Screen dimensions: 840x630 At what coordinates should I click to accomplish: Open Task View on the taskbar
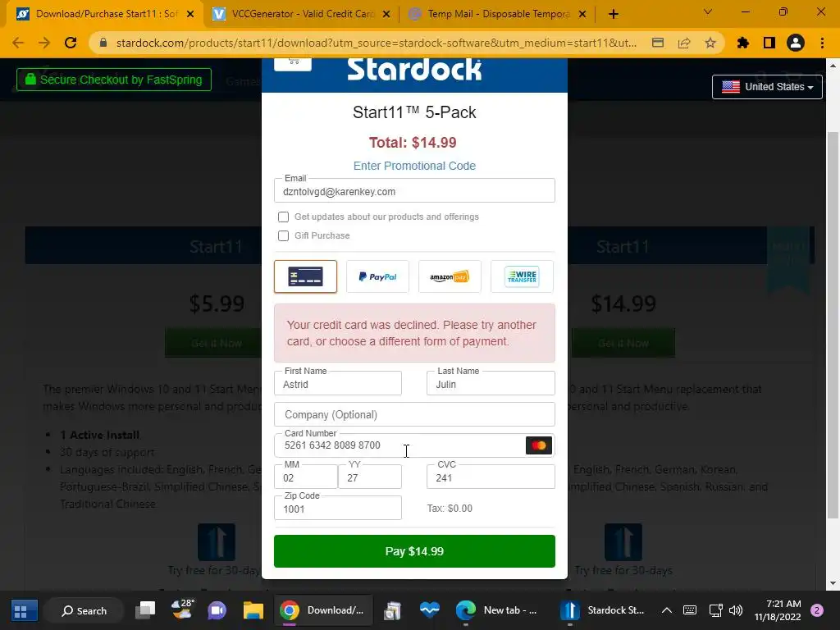pos(144,610)
